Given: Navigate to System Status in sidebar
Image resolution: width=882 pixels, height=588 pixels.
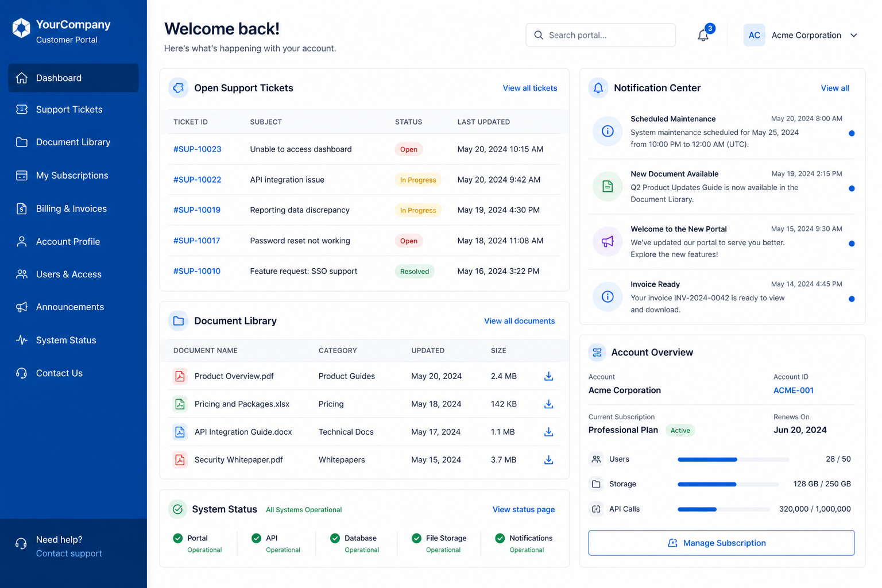Looking at the screenshot, I should point(73,341).
